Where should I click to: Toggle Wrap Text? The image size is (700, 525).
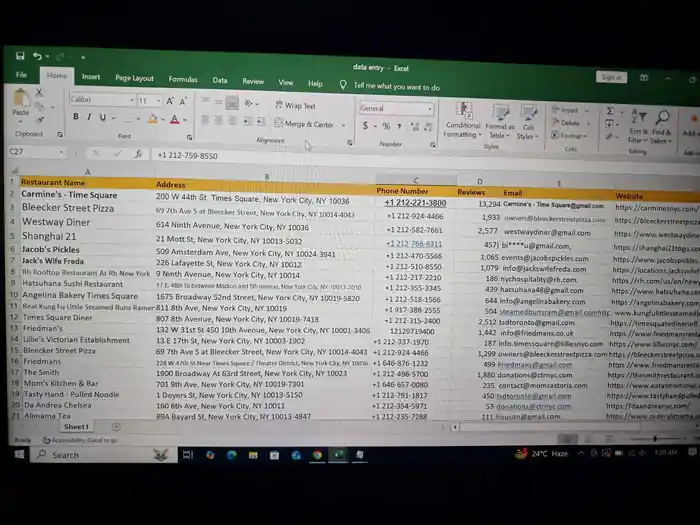[296, 105]
